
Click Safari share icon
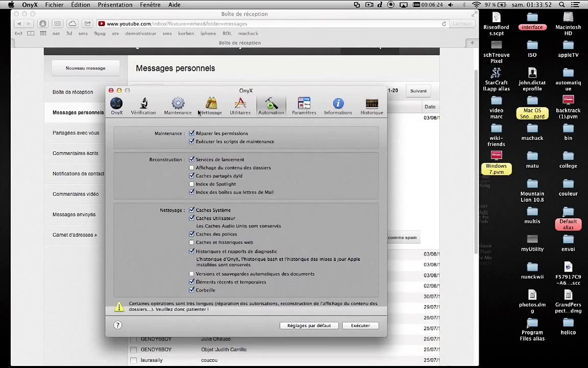87,24
